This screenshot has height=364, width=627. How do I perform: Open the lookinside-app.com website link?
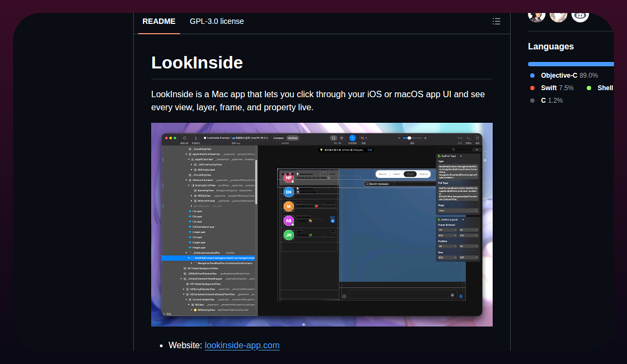[242, 345]
